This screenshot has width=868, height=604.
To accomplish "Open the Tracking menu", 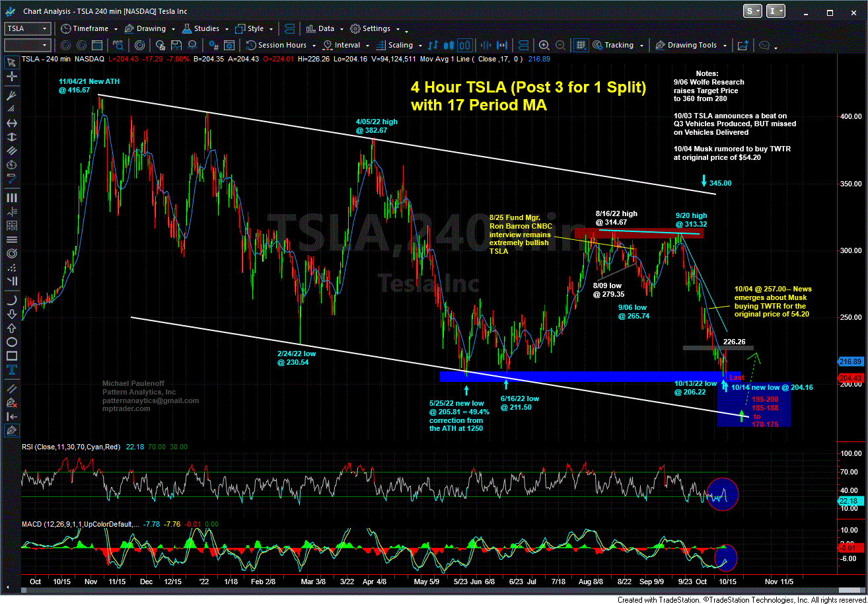I will pos(618,46).
